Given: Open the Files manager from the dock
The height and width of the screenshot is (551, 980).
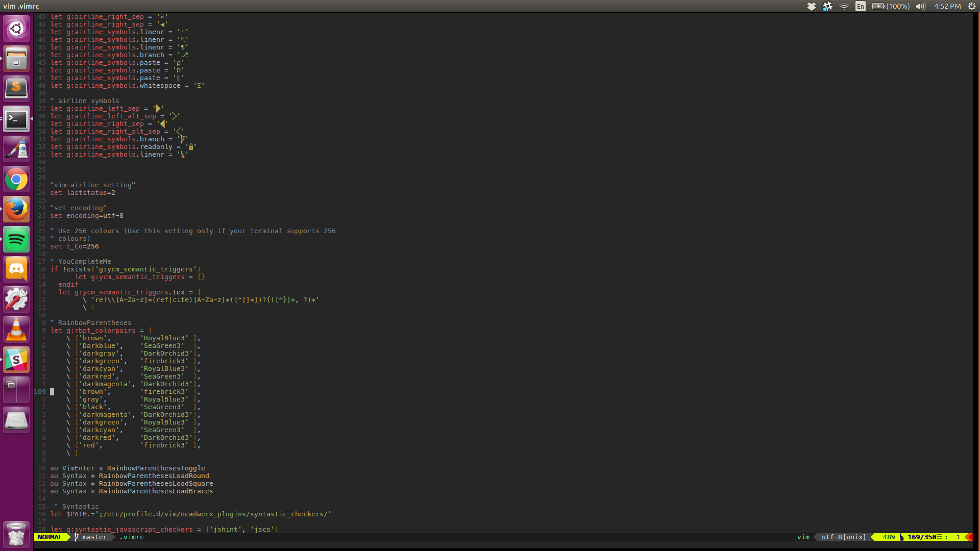Looking at the screenshot, I should pos(16,59).
